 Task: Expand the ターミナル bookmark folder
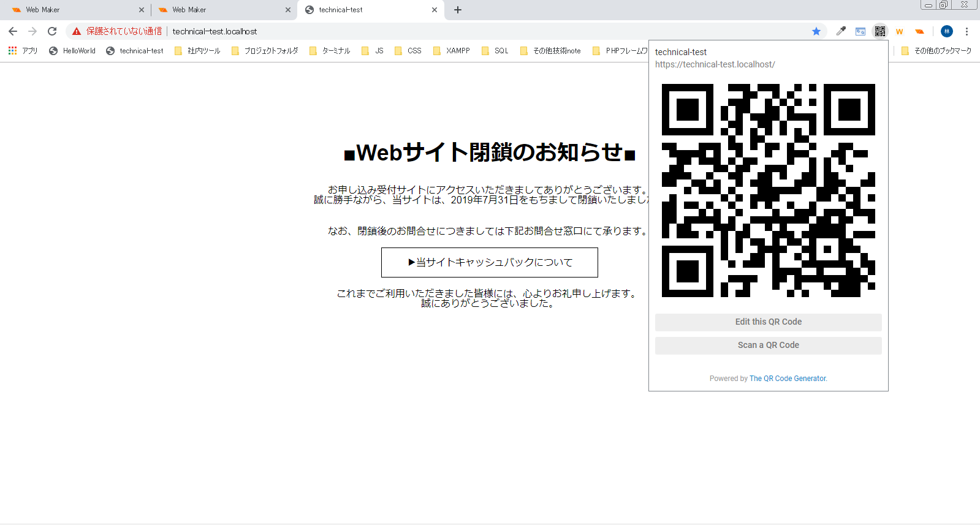[x=330, y=51]
